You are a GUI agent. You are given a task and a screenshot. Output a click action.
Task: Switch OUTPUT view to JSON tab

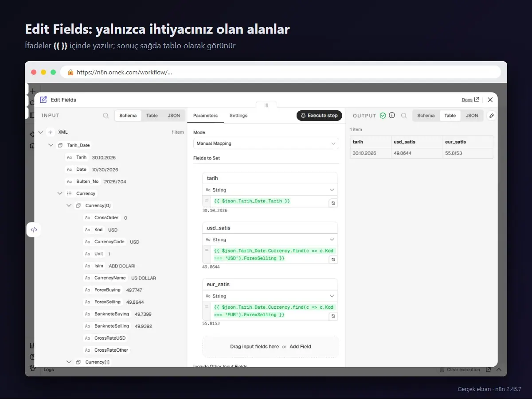pyautogui.click(x=472, y=116)
